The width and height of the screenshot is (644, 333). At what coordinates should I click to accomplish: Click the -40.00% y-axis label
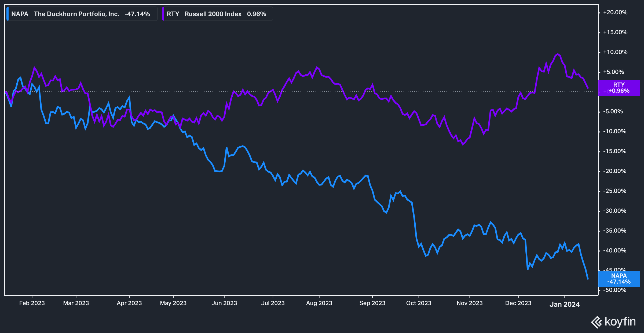[x=615, y=251]
